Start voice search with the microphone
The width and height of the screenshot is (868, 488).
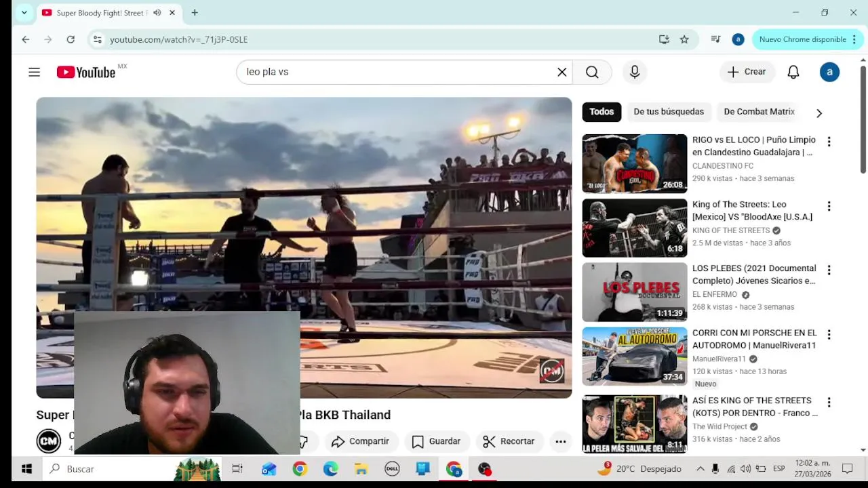pyautogui.click(x=635, y=72)
